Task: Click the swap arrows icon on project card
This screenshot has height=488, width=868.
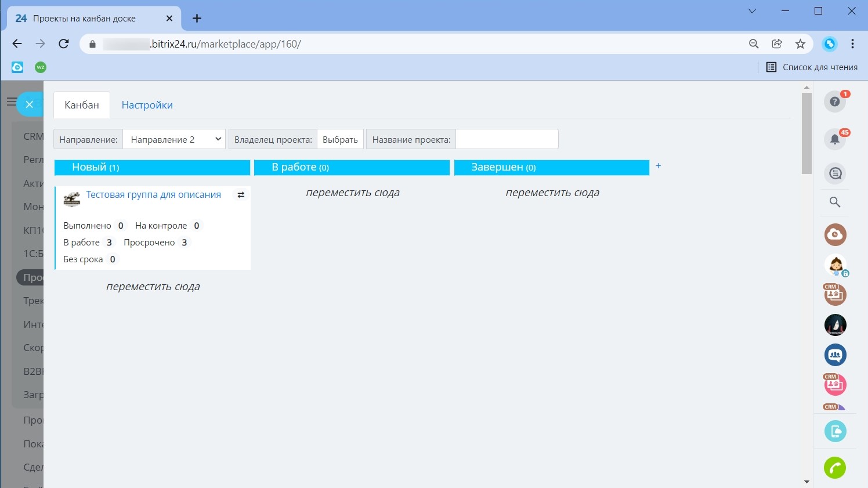Action: (x=241, y=195)
